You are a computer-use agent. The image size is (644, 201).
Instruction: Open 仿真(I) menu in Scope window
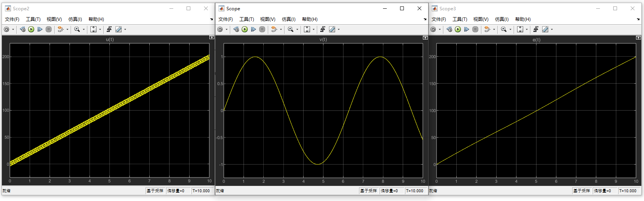[x=288, y=19]
